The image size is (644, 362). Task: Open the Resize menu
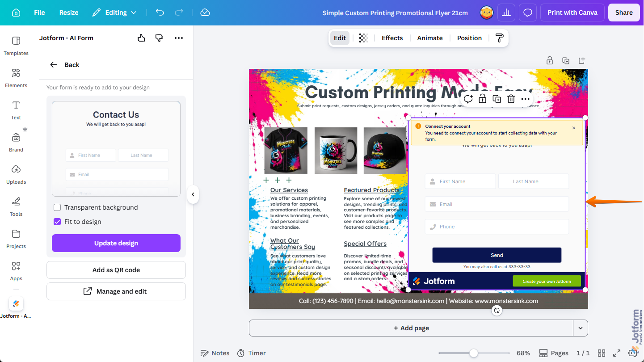click(69, 13)
